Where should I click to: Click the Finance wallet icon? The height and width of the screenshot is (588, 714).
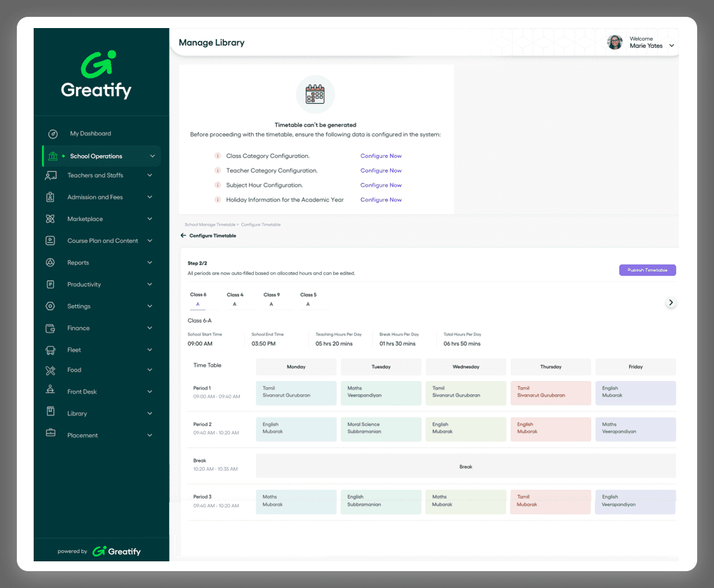click(50, 328)
